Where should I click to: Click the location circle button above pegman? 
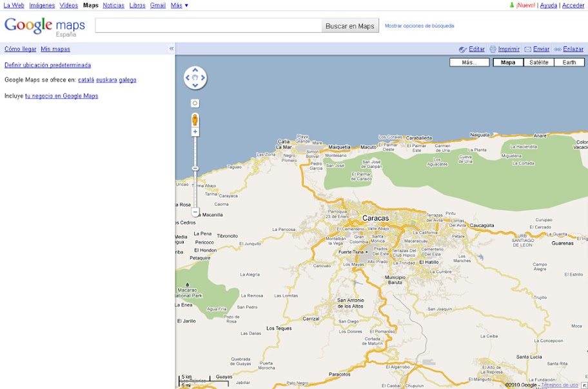pos(195,103)
